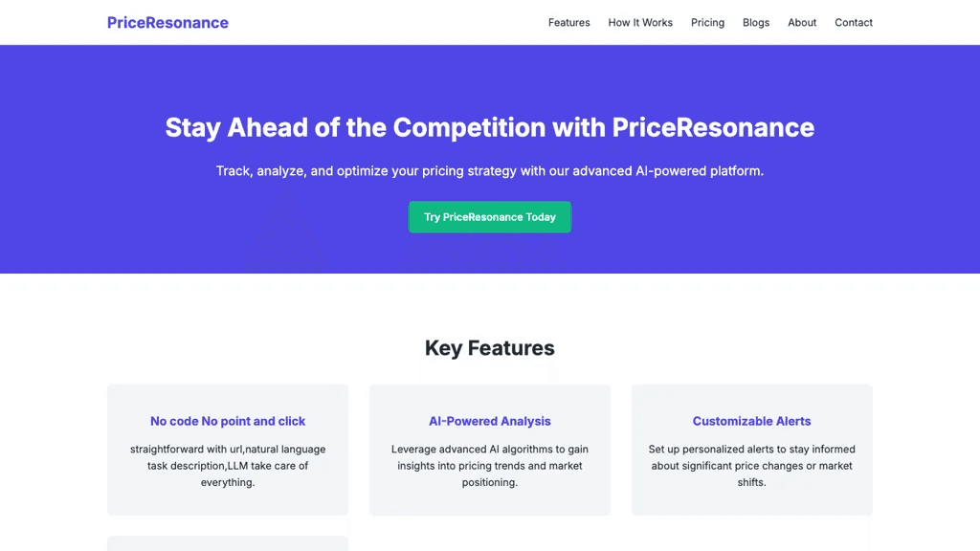Click the Customizable Alerts card description
980x551 pixels.
(751, 466)
